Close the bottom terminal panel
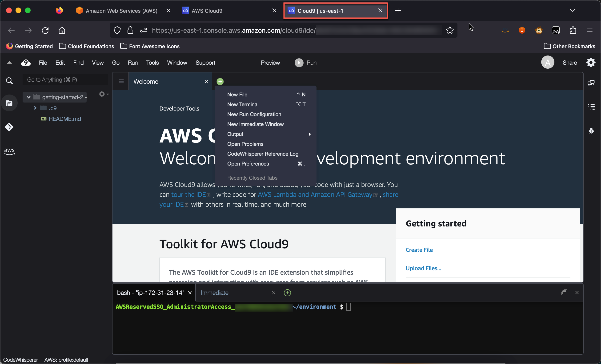The height and width of the screenshot is (364, 601). tap(577, 292)
